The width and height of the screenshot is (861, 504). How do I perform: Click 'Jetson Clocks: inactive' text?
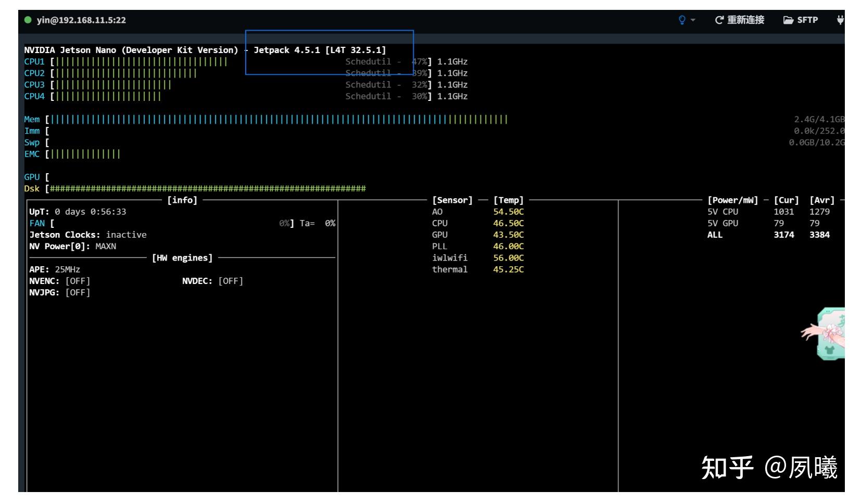tap(88, 235)
